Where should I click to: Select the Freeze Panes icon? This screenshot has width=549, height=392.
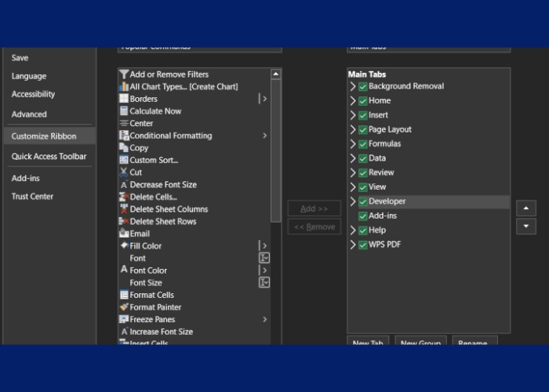click(x=124, y=319)
